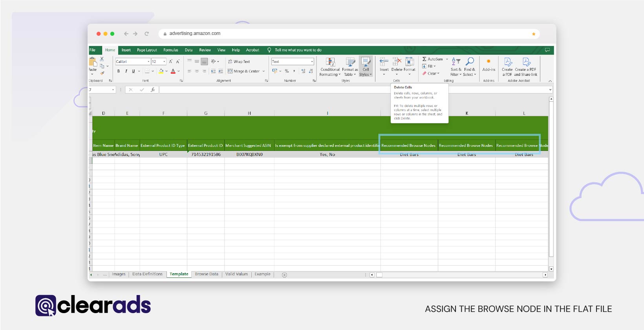Click Increase Indent icon

[x=221, y=71]
